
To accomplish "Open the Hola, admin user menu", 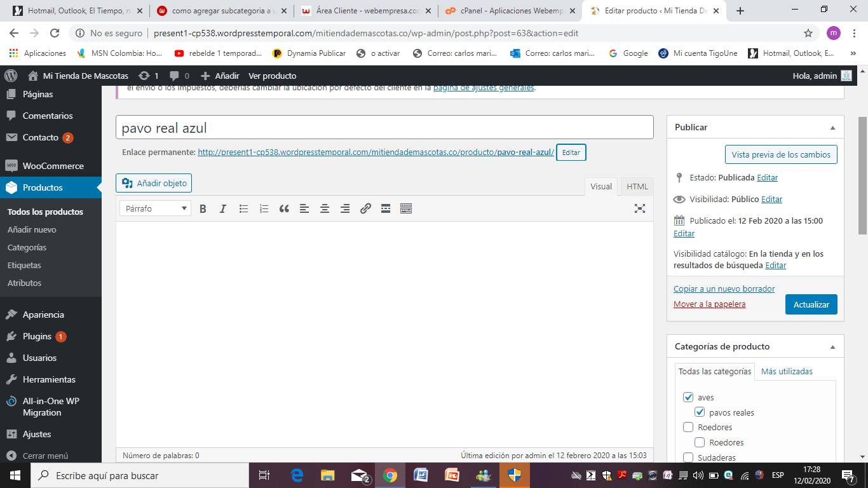I will [x=822, y=76].
